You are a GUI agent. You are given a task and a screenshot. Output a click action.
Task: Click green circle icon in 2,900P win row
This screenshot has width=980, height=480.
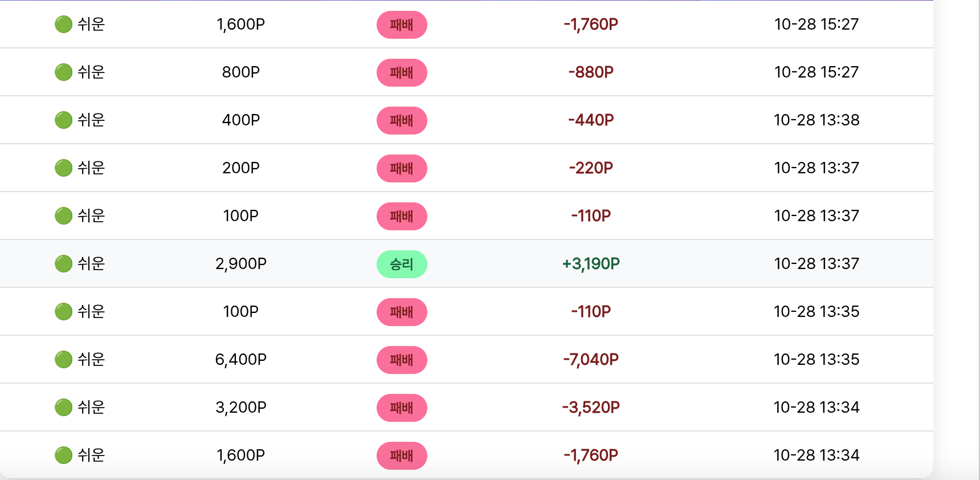(63, 264)
